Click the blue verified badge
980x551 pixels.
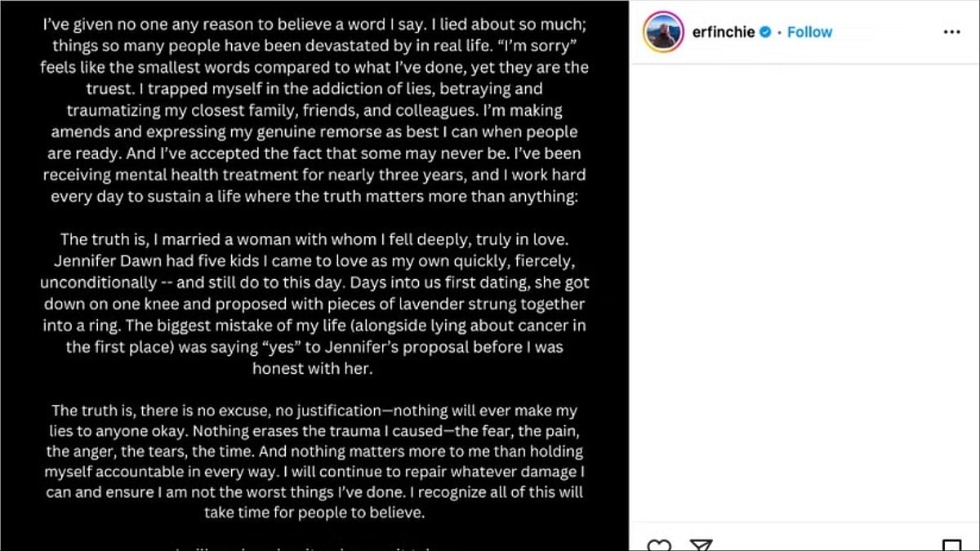(766, 33)
